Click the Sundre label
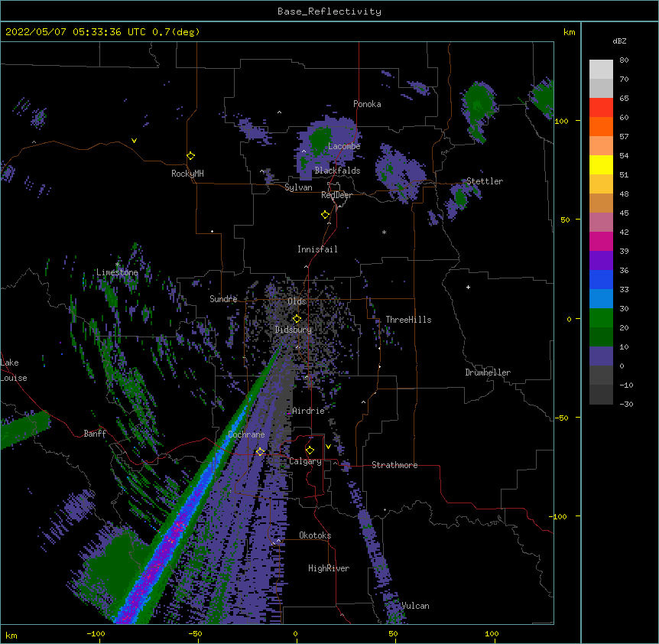The image size is (659, 644). [223, 299]
